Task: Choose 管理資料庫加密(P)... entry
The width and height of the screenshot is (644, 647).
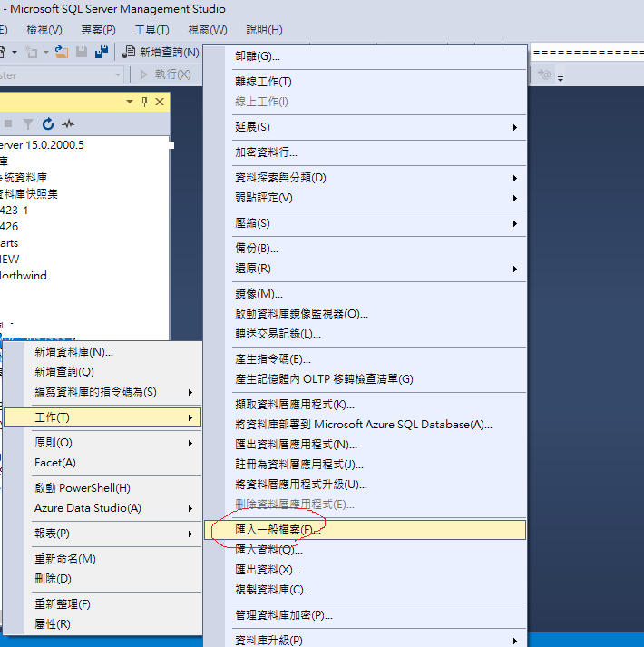Action: tap(366, 615)
